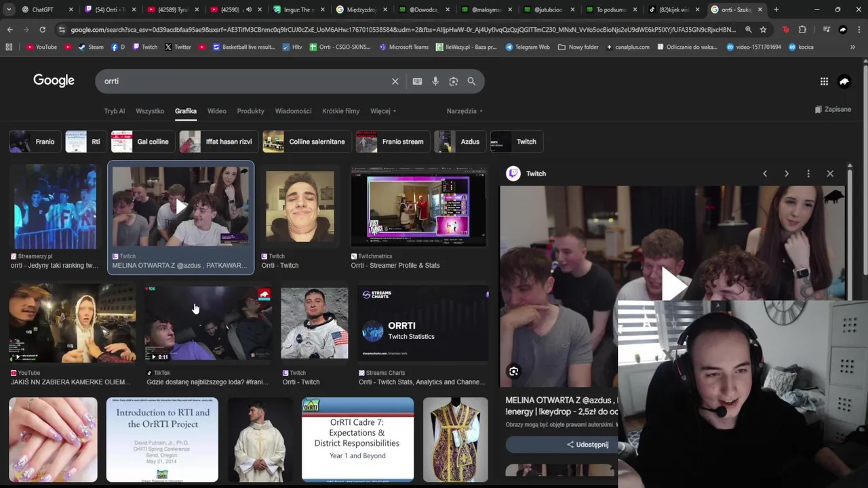Search inside image with the Lens icon
The width and height of the screenshot is (868, 488).
coord(514,371)
